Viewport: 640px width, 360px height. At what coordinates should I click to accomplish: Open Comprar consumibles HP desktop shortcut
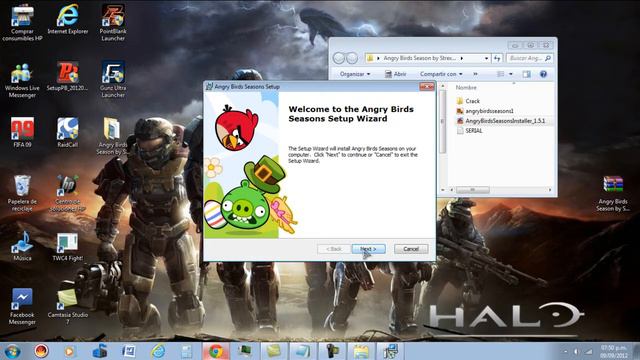[22, 22]
